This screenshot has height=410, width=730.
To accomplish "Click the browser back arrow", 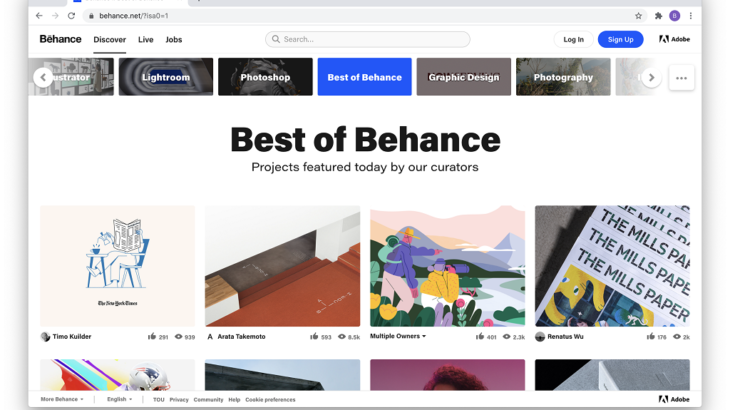I will pos(39,16).
